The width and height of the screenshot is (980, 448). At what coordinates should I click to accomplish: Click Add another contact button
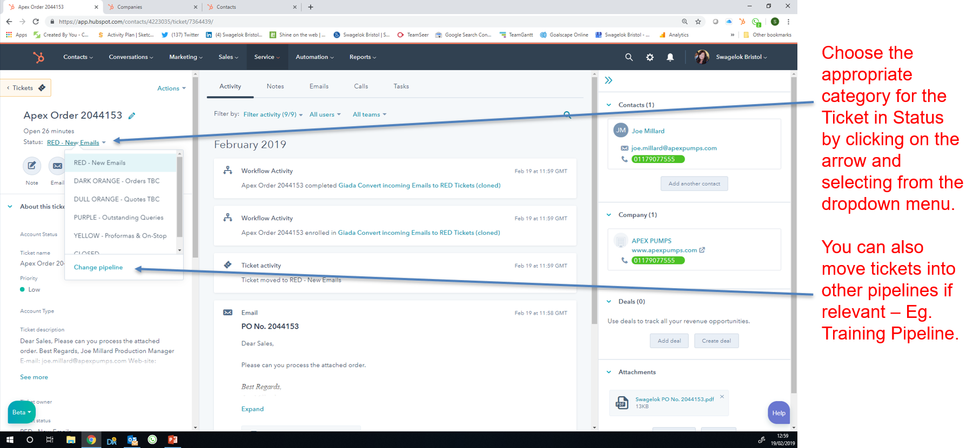694,184
